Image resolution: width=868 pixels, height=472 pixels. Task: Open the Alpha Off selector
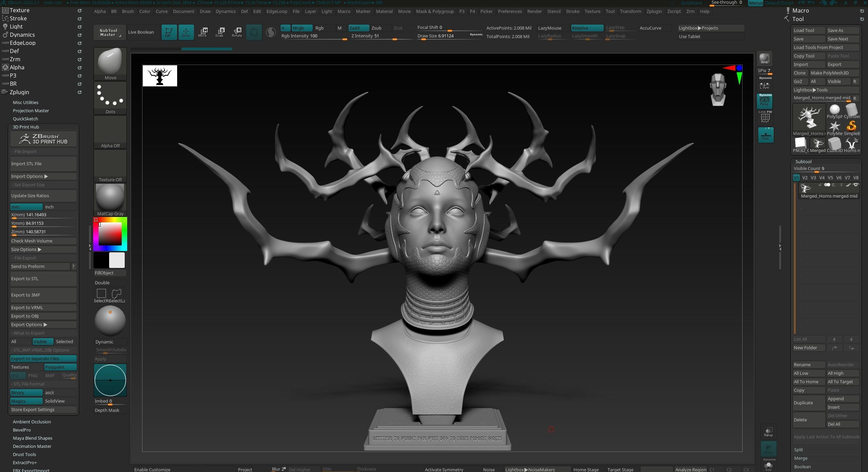tap(110, 132)
